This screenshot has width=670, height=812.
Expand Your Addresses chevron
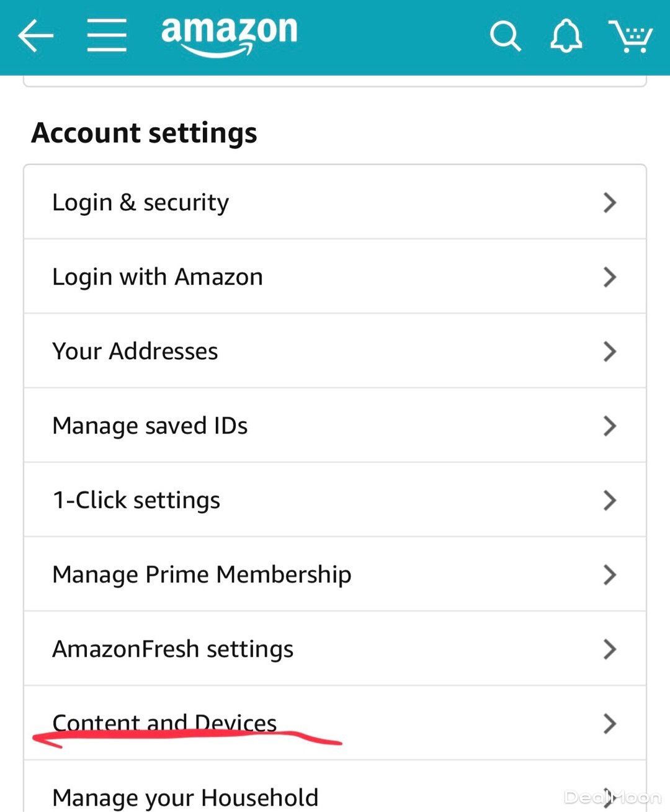pyautogui.click(x=610, y=351)
